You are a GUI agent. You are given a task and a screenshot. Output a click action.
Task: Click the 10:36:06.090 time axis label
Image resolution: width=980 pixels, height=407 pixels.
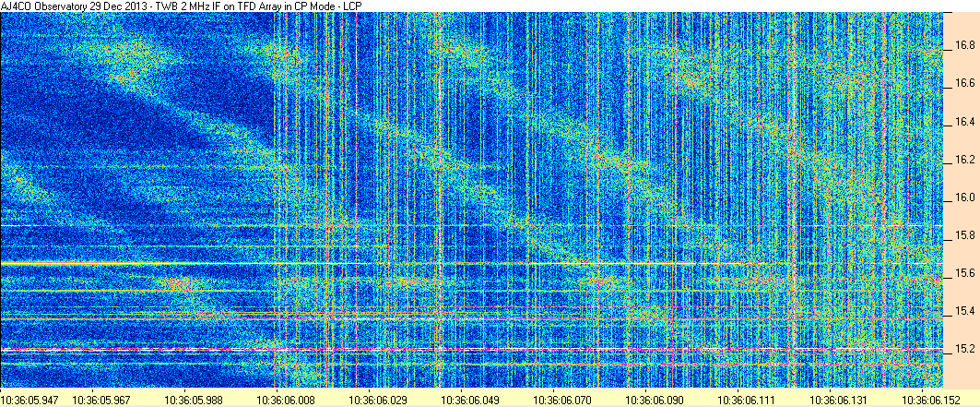tap(653, 399)
